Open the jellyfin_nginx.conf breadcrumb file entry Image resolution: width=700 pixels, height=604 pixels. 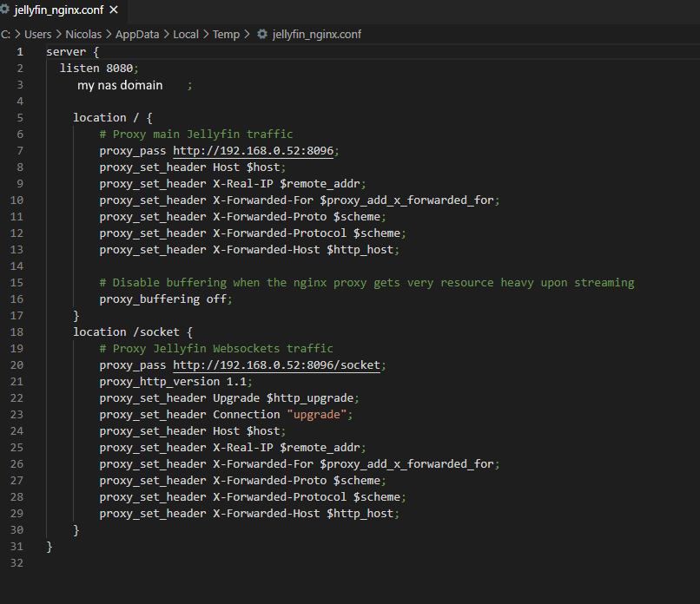[x=316, y=35]
